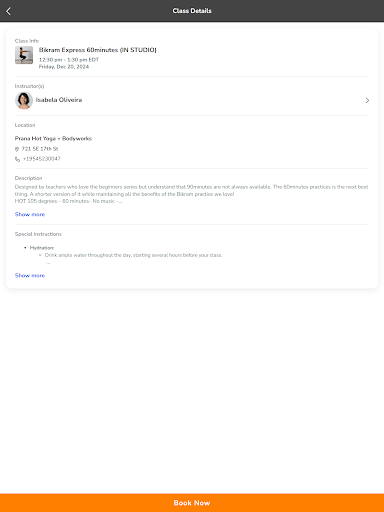Call the phone number +19545230047
Screen dimensions: 384x512
(42, 159)
